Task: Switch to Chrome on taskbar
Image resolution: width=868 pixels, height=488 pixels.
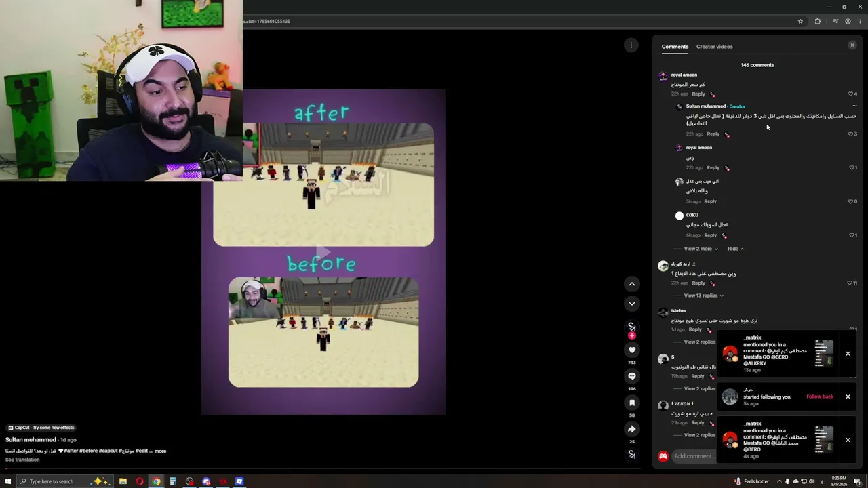Action: (x=156, y=481)
